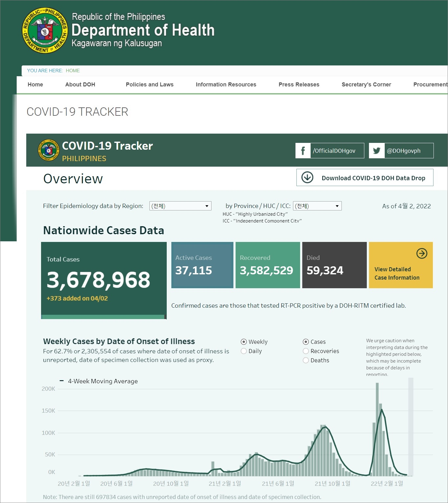Click the 'Confirmed cases are those that tested RT-PCR positive' text
448x503 pixels.
(x=288, y=306)
